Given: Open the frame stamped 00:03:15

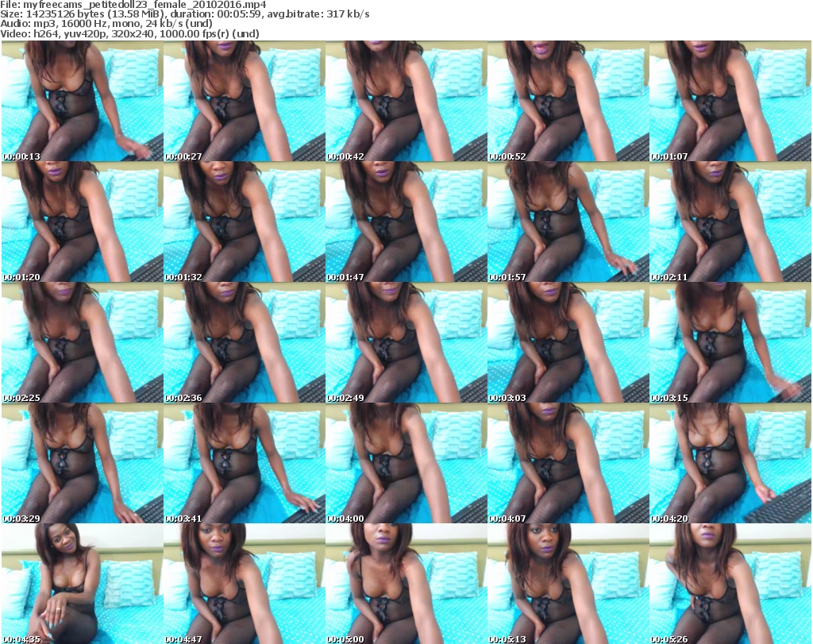Looking at the screenshot, I should pos(730,343).
